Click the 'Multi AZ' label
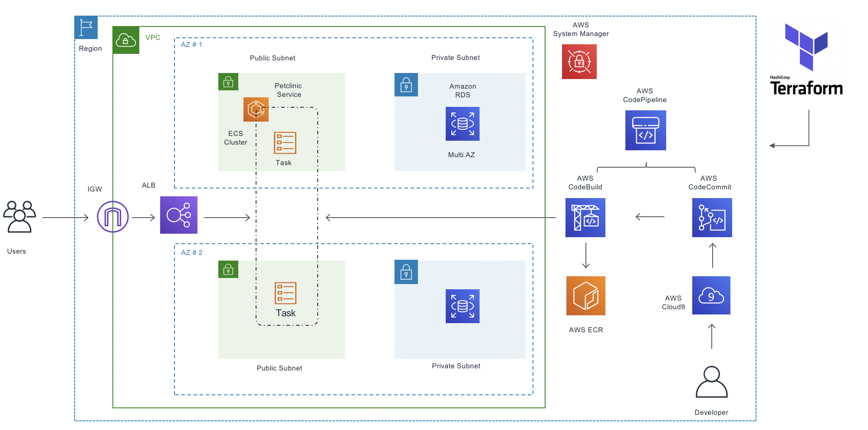Image resolution: width=868 pixels, height=430 pixels. pos(461,155)
